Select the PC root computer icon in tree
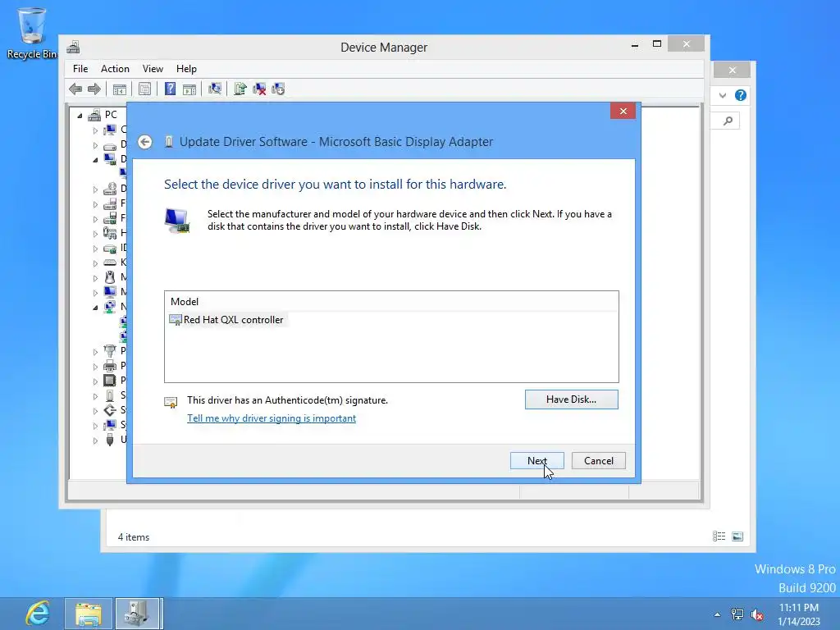 coord(95,115)
